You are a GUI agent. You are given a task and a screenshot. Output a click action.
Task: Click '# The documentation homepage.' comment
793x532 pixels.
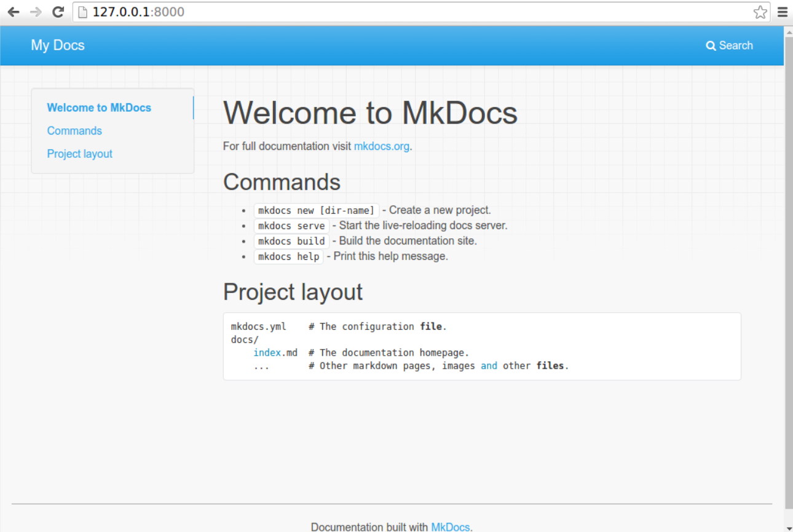click(389, 353)
